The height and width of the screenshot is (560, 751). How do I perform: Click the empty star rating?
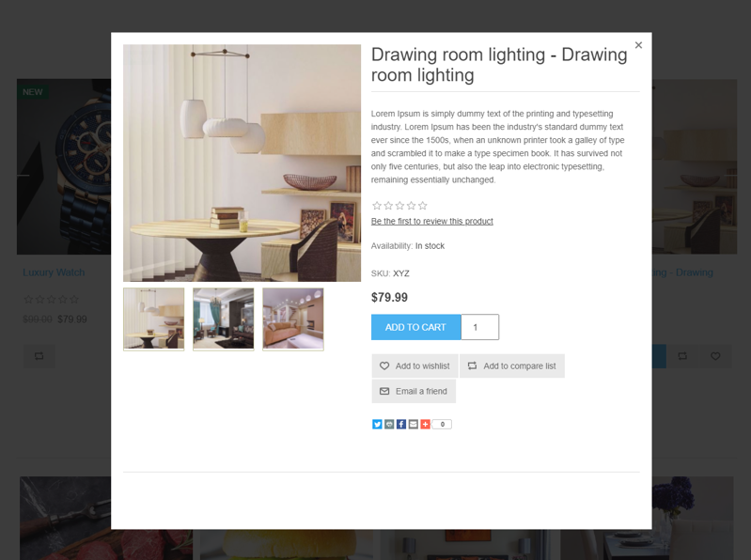click(399, 206)
